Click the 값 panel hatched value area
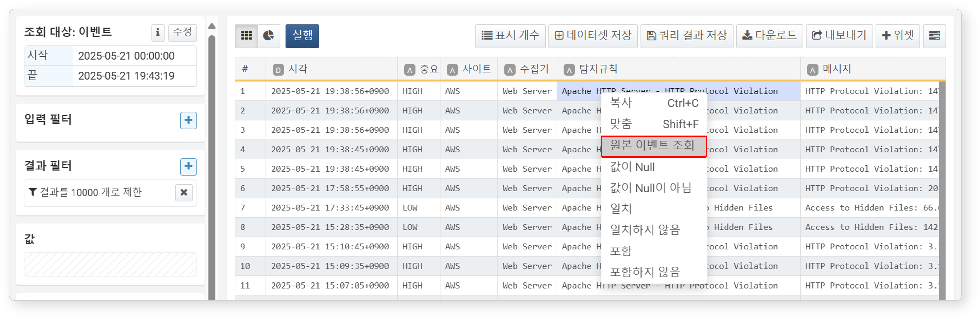 click(110, 264)
